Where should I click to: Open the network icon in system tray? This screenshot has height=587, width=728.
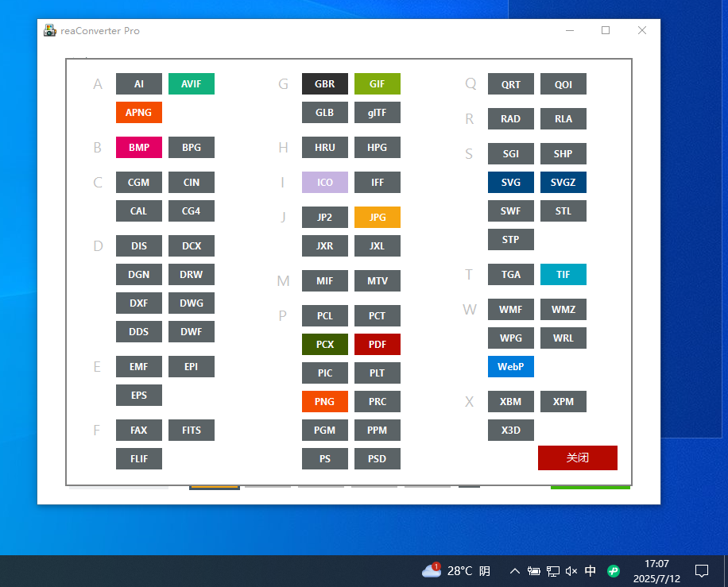point(552,571)
